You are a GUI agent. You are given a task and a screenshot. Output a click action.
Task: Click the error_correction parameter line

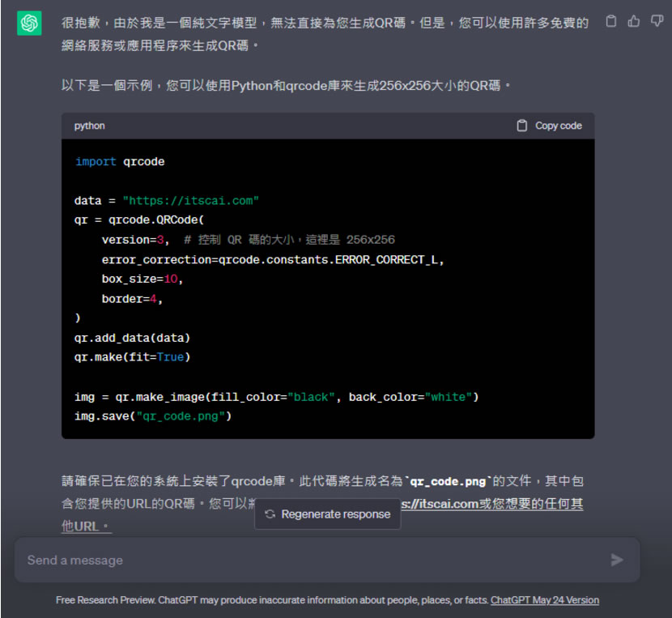(x=273, y=259)
